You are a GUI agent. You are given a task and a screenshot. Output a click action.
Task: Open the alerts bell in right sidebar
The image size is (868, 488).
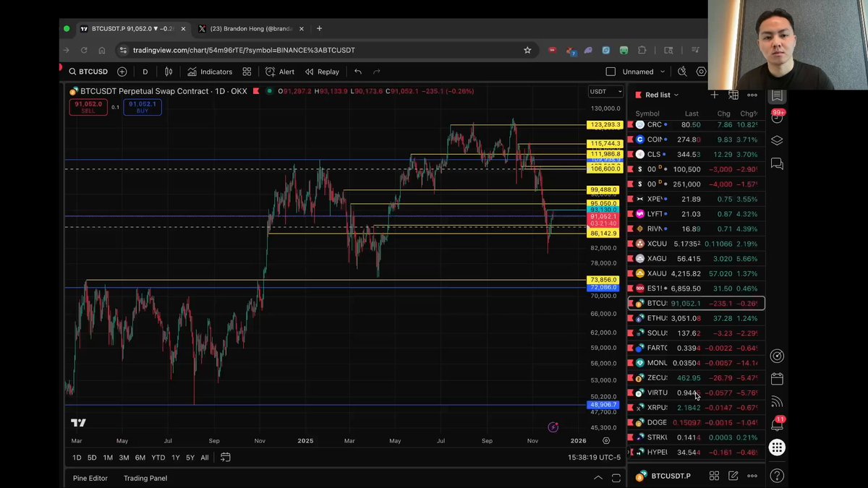point(777,424)
